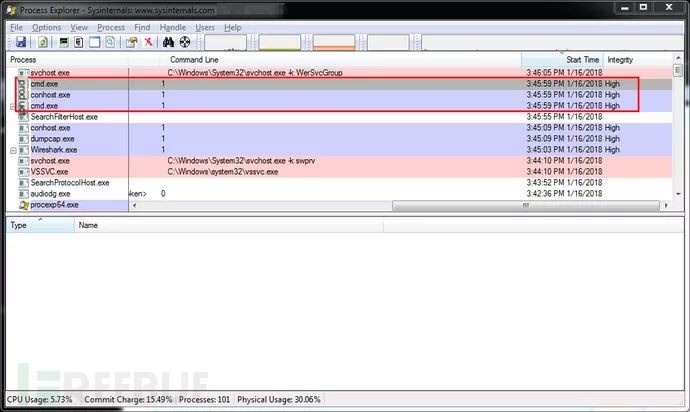Viewport: 690px width, 412px height.
Task: Open the Process menu
Action: coord(111,27)
